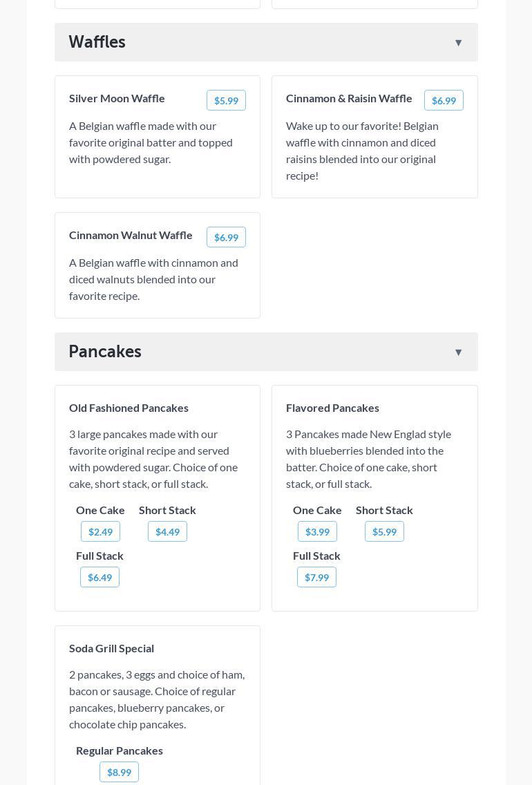532x785 pixels.
Task: Select Cinnamon Walnut Waffle $6.99 price
Action: (226, 238)
